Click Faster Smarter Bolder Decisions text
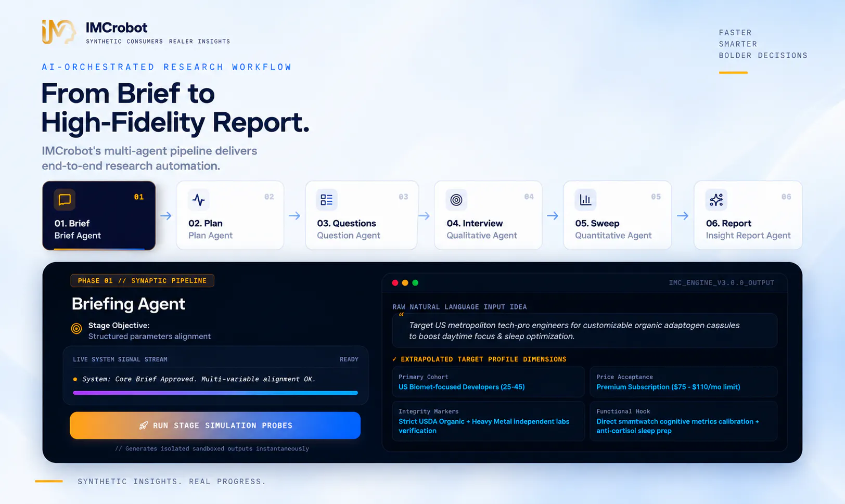 [763, 44]
